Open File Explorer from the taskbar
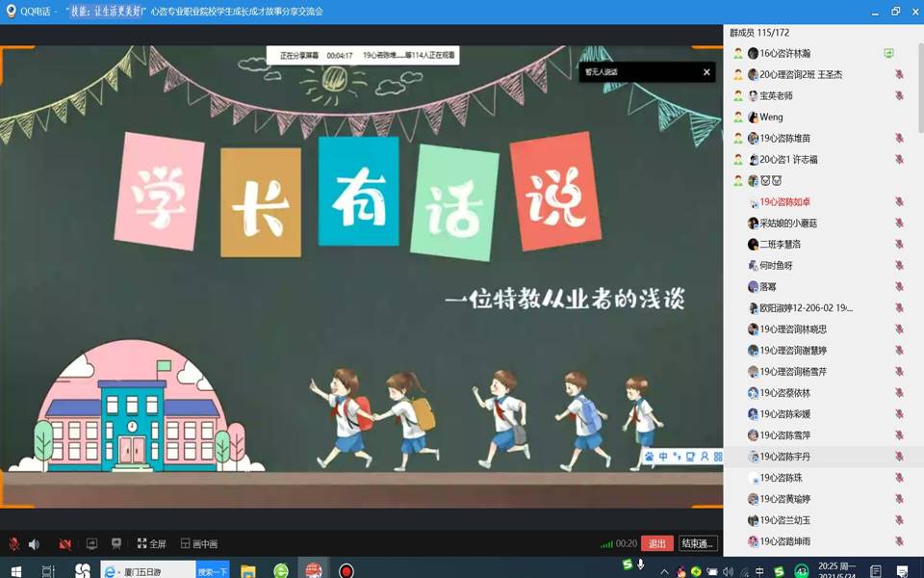This screenshot has width=924, height=578. 247,570
